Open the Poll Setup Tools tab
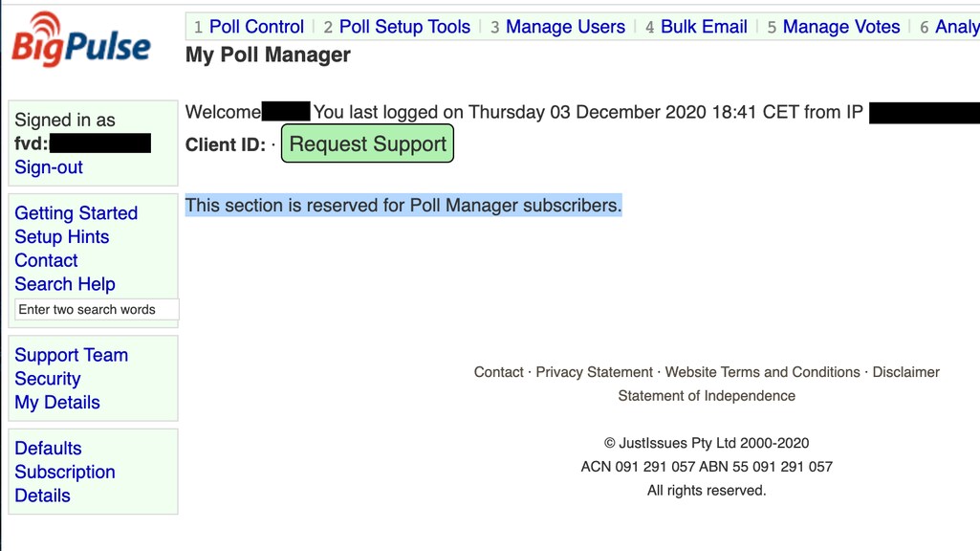Viewport: 980px width, 551px height. click(x=404, y=27)
